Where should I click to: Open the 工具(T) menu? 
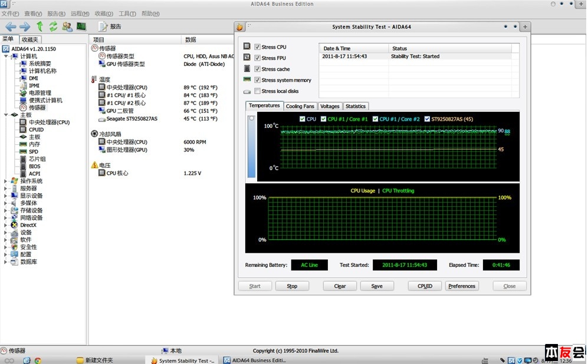pyautogui.click(x=127, y=14)
